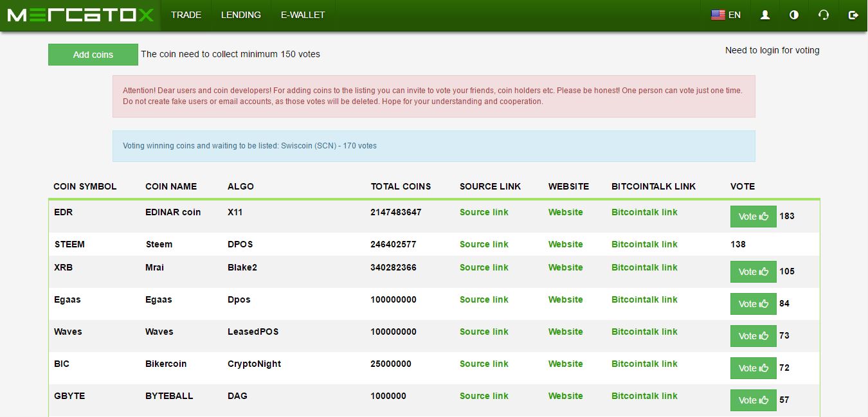Visit Steem Website link
The image size is (868, 417).
[x=566, y=244]
